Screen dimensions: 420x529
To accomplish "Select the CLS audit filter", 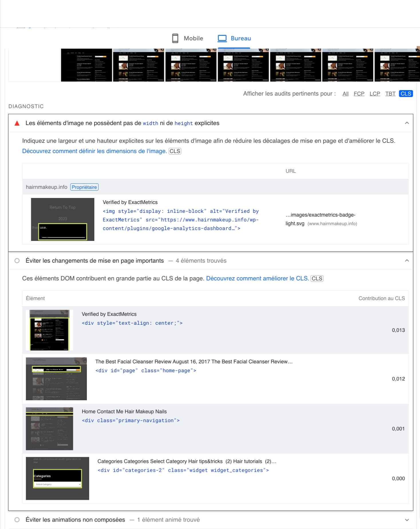I will point(406,94).
